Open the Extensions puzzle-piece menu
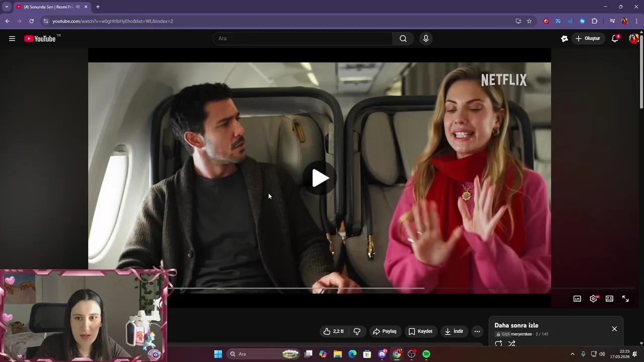Image resolution: width=644 pixels, height=362 pixels. pyautogui.click(x=594, y=21)
